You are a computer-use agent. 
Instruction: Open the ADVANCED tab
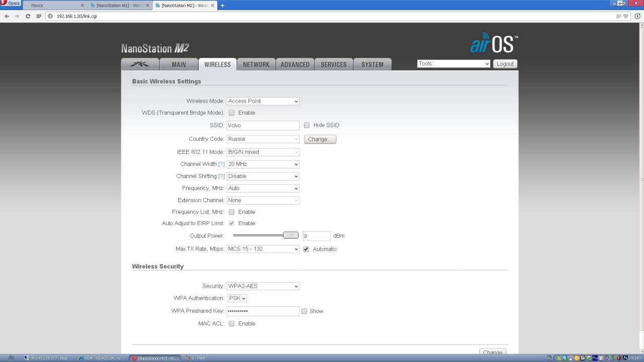[x=295, y=64]
